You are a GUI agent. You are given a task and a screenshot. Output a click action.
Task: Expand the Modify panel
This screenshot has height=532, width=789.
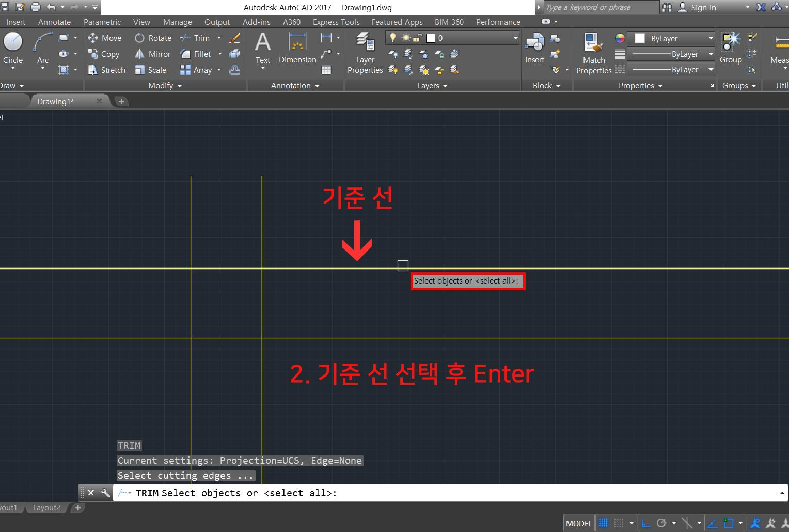165,85
